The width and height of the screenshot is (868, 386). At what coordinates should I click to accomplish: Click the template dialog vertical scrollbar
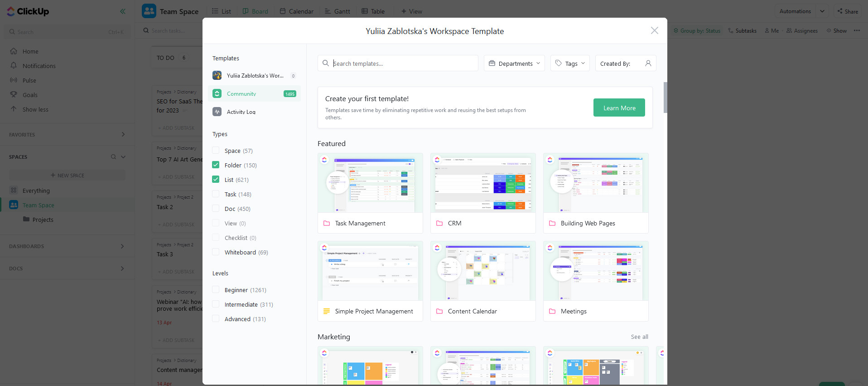665,97
